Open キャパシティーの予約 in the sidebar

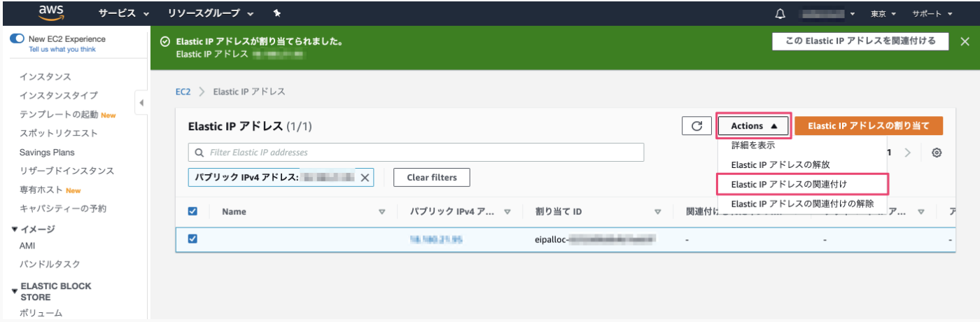(x=63, y=209)
